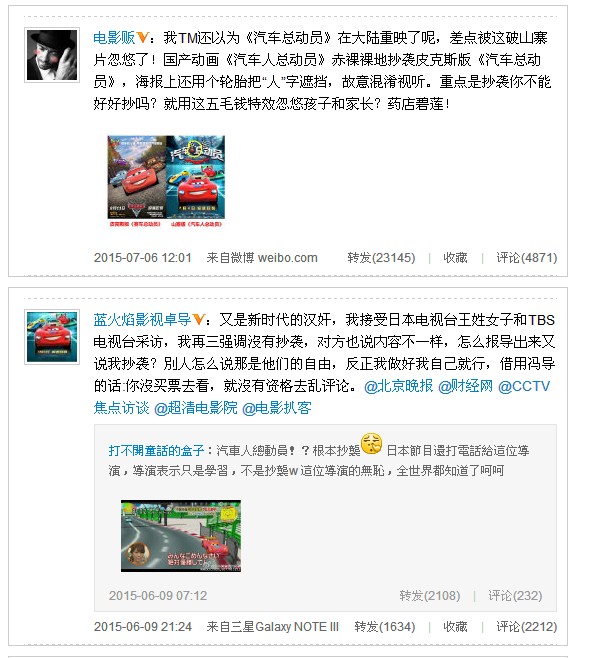
Task: Enlarge the two movie posters comparison image
Action: click(166, 181)
